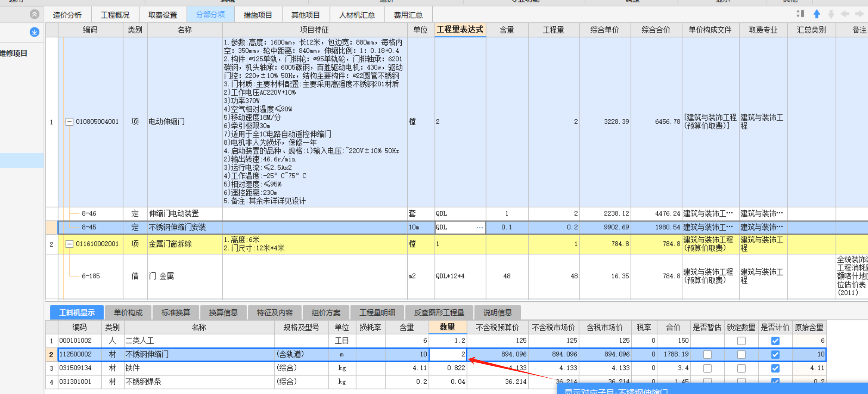The width and height of the screenshot is (868, 394).
Task: Toggle 锁定数量 checkbox for 二类人工
Action: (x=741, y=341)
